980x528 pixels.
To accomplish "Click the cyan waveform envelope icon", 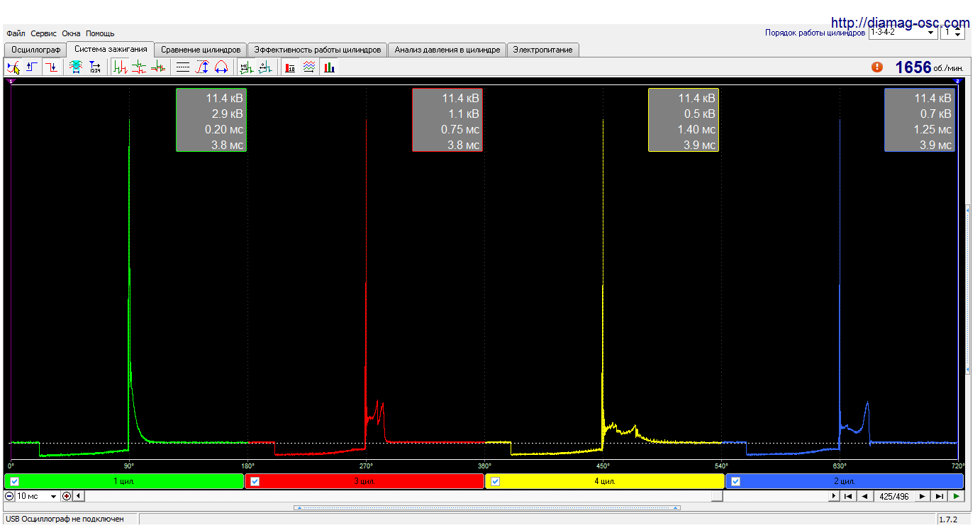I will click(76, 67).
